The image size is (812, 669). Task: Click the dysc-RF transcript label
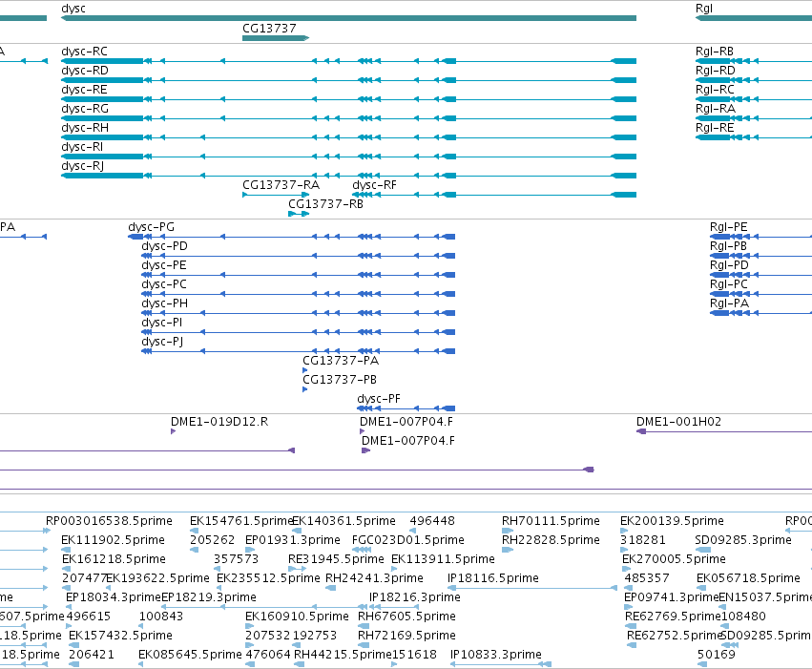coord(374,185)
